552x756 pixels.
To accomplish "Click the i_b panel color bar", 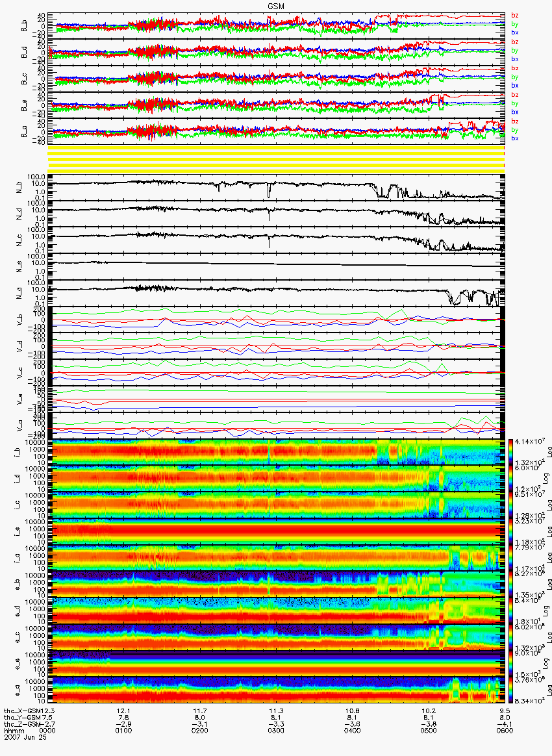I will click(x=511, y=452).
